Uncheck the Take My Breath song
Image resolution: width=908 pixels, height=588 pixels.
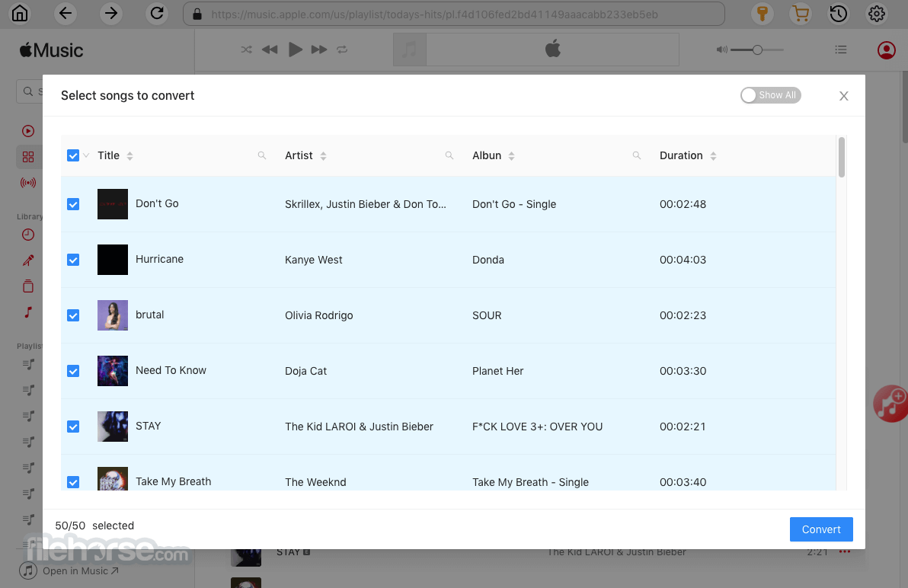(x=73, y=482)
